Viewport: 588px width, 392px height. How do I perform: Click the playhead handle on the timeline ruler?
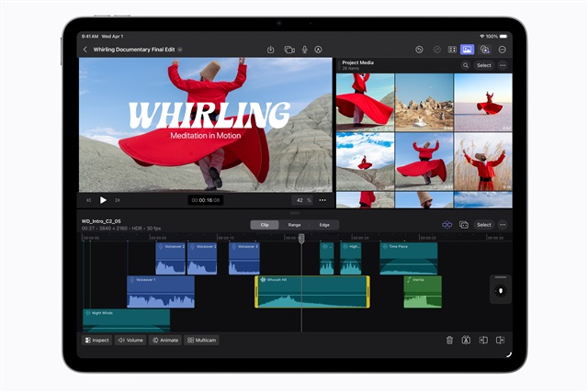(x=301, y=238)
